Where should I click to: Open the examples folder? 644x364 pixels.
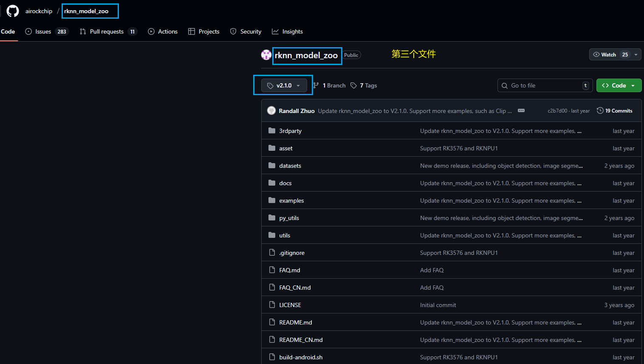pos(291,200)
